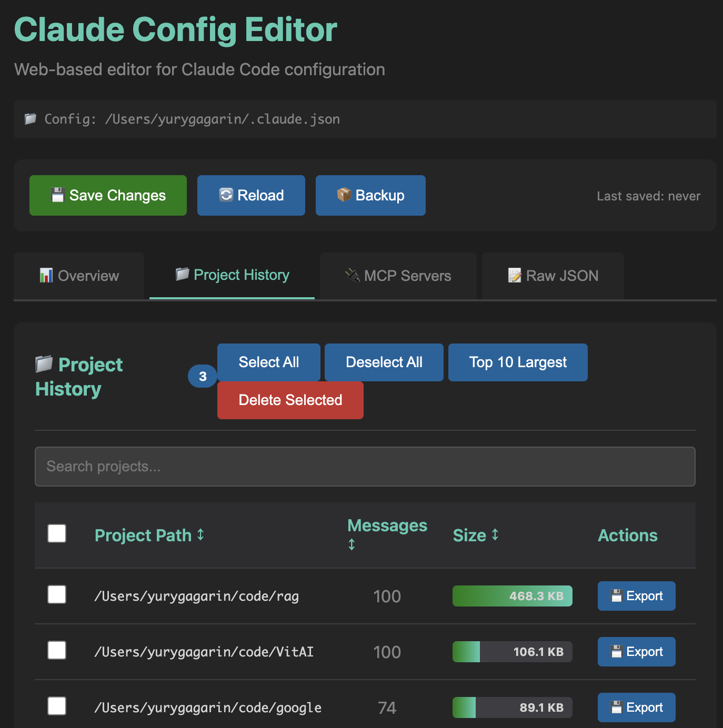
Task: Check the box for code/rag project
Action: pyautogui.click(x=57, y=594)
